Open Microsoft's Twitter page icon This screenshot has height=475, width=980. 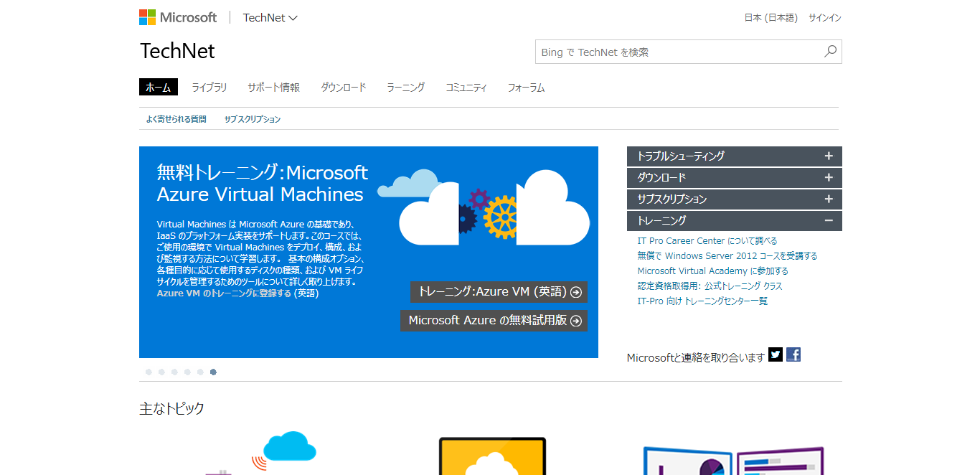pos(776,354)
